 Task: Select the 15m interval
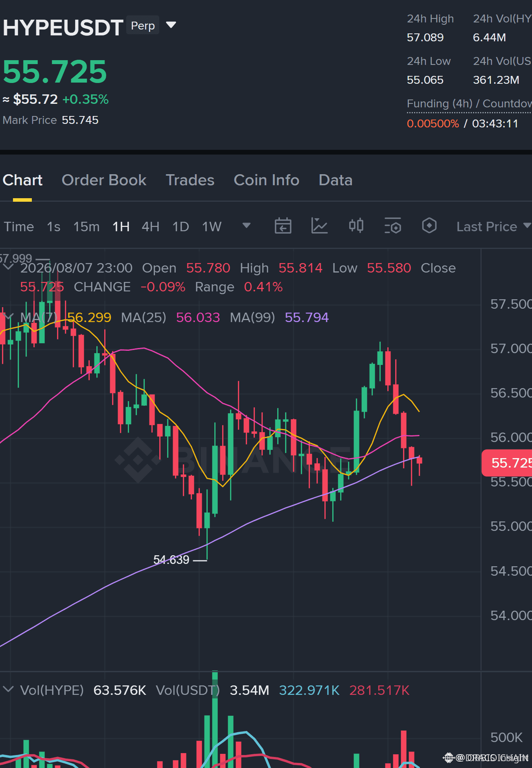pos(87,227)
